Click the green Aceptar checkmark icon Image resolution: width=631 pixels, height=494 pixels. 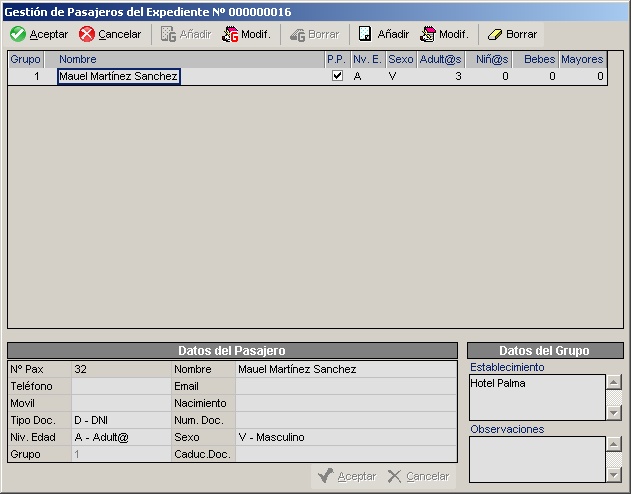[18, 34]
